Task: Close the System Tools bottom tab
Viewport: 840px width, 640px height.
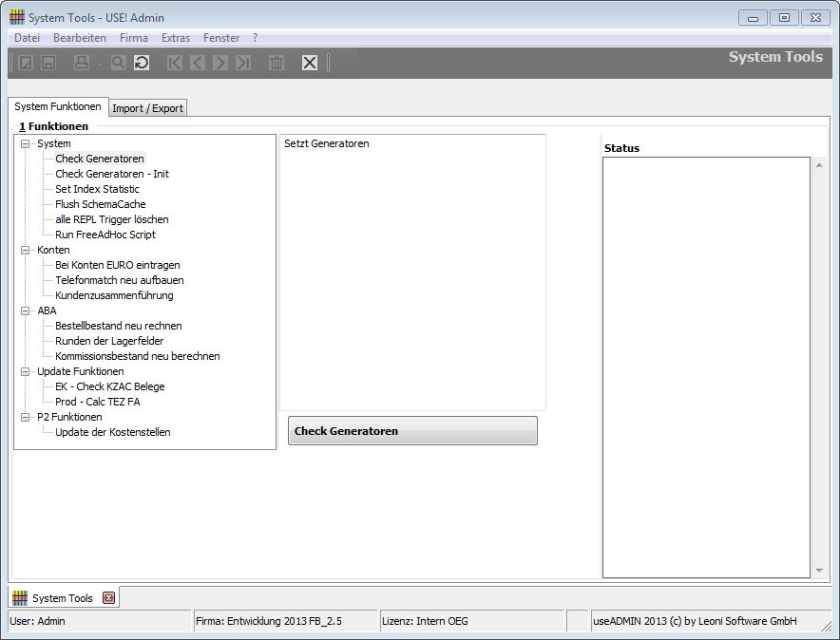Action: [x=108, y=597]
